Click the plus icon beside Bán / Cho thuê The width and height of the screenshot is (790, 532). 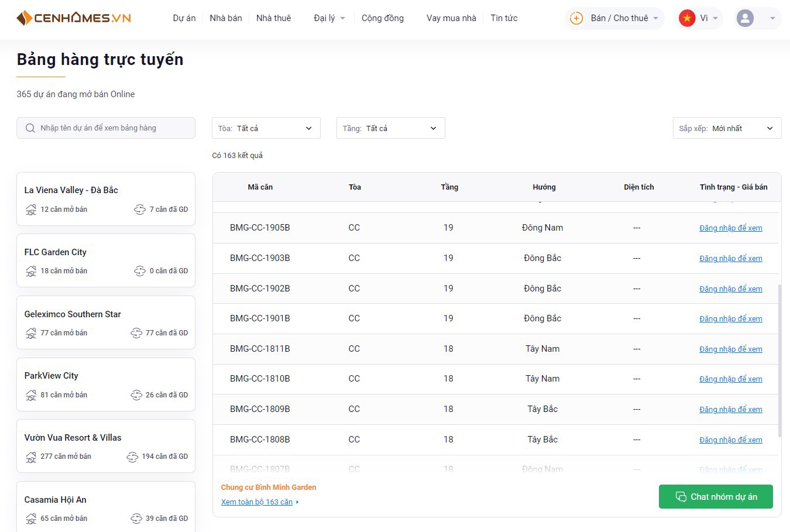click(576, 18)
